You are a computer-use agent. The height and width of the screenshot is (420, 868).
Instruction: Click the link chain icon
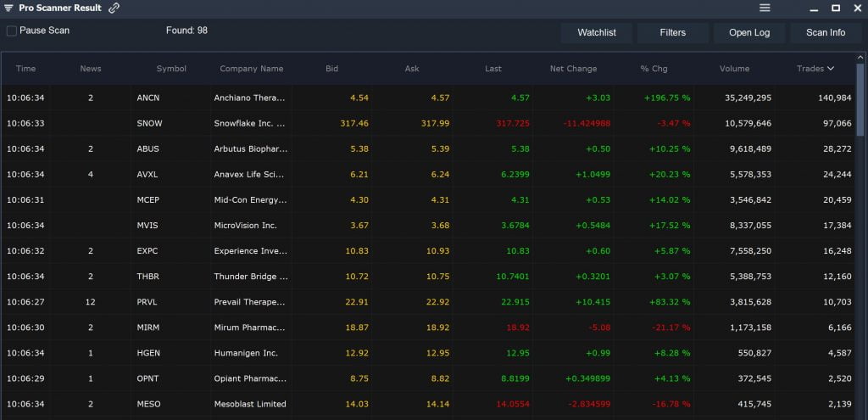coord(114,8)
